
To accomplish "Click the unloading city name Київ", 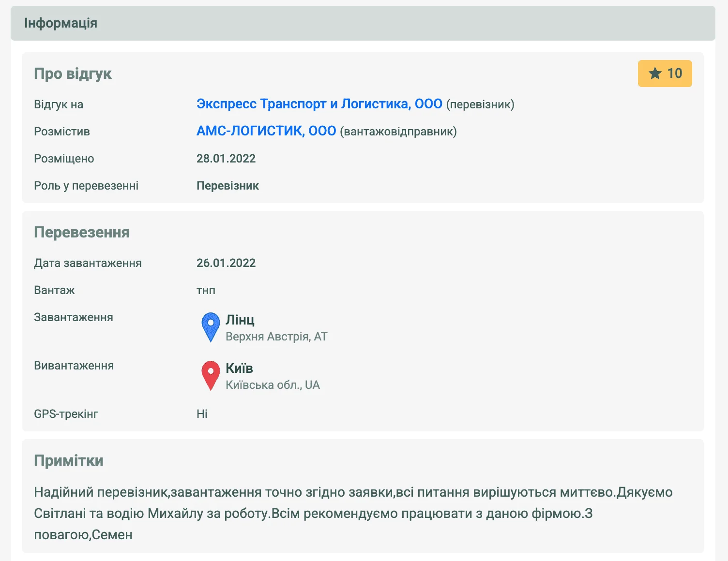I will click(239, 368).
